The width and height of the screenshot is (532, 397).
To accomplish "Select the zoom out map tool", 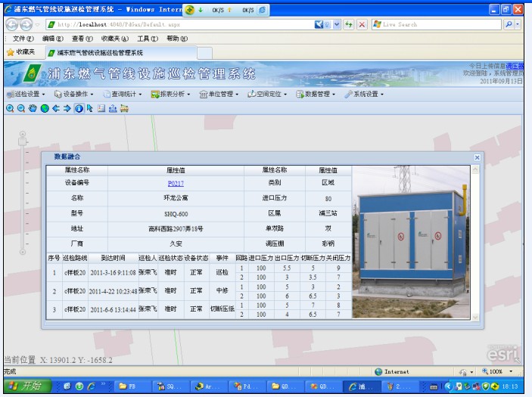I will pos(21,108).
